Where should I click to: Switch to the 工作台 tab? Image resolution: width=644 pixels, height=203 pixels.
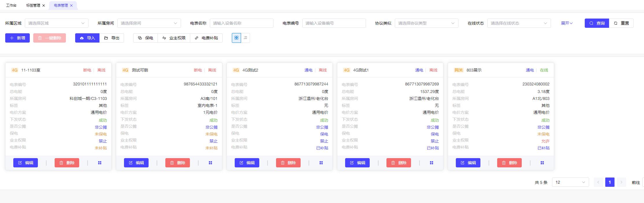[11, 6]
